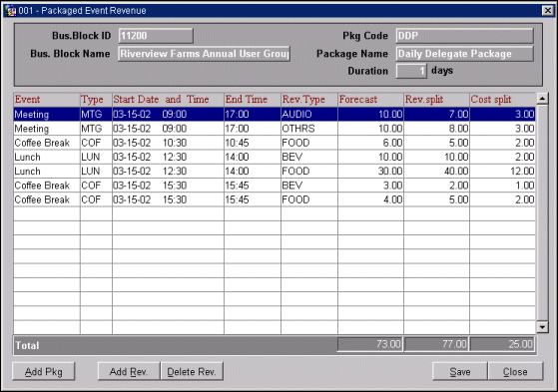Save the packaged event revenue
Screen dimensions: 558x392
pyautogui.click(x=460, y=372)
